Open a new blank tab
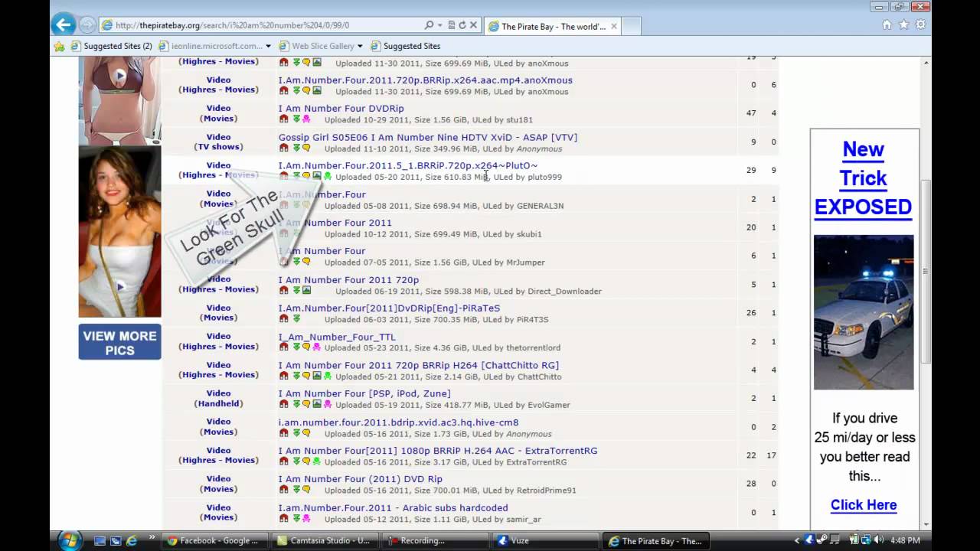The width and height of the screenshot is (980, 551). pyautogui.click(x=631, y=27)
